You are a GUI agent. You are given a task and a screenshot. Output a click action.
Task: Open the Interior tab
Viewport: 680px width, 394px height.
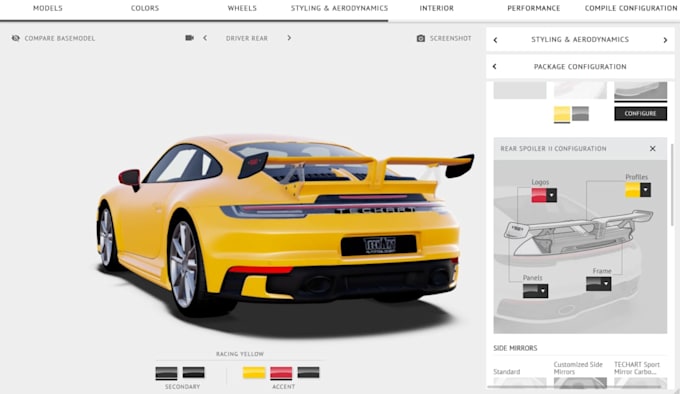pos(436,8)
